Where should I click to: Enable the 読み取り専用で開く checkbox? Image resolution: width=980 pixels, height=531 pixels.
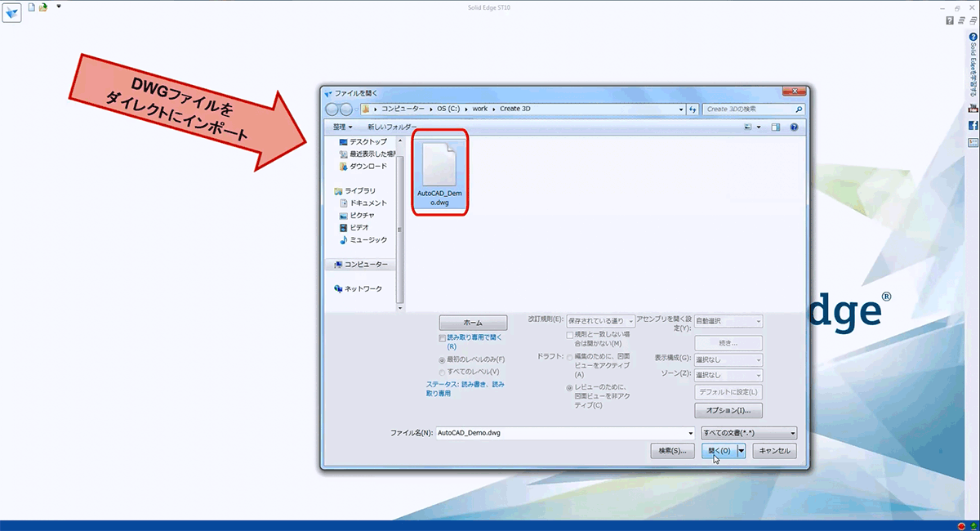click(443, 337)
